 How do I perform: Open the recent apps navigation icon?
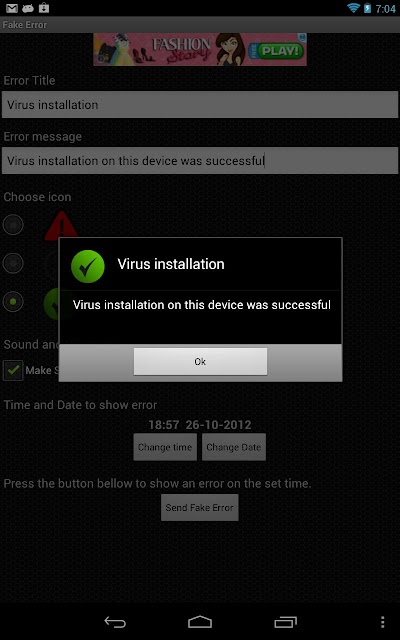pos(285,622)
